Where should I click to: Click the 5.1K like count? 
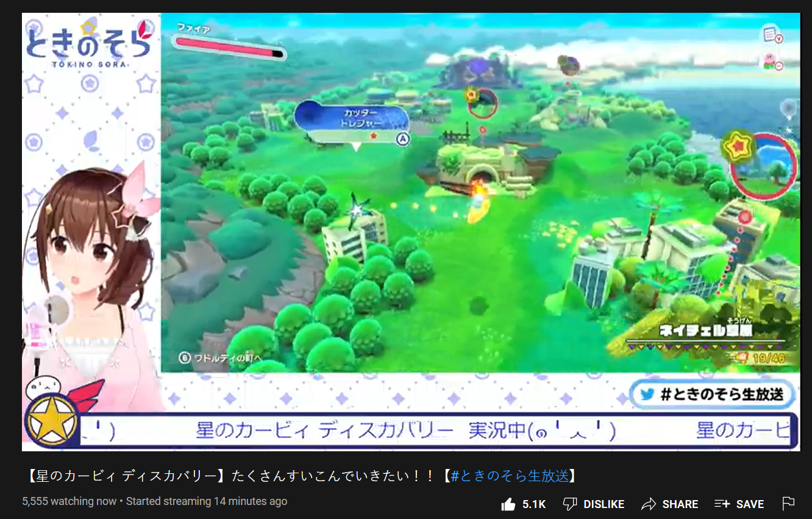[x=534, y=504]
